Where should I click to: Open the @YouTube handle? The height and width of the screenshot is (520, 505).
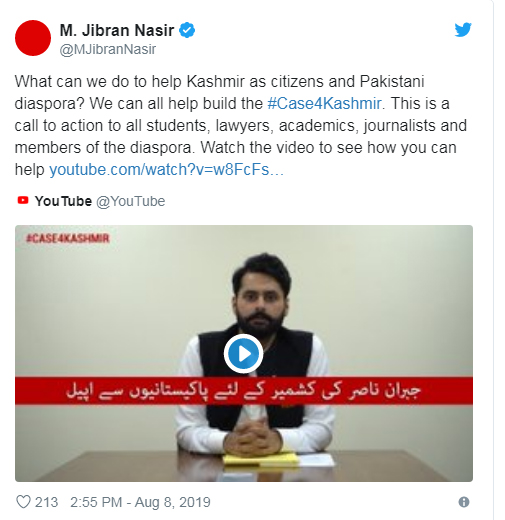[131, 201]
